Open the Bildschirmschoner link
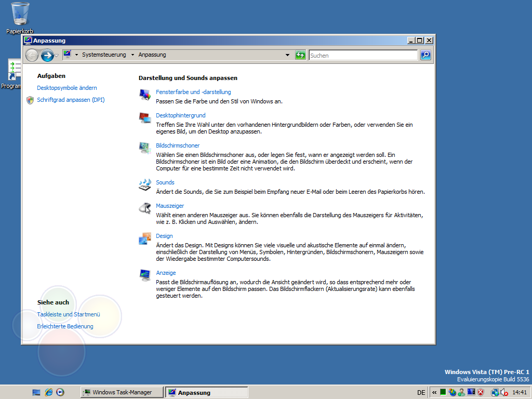The image size is (532, 399). tap(178, 145)
